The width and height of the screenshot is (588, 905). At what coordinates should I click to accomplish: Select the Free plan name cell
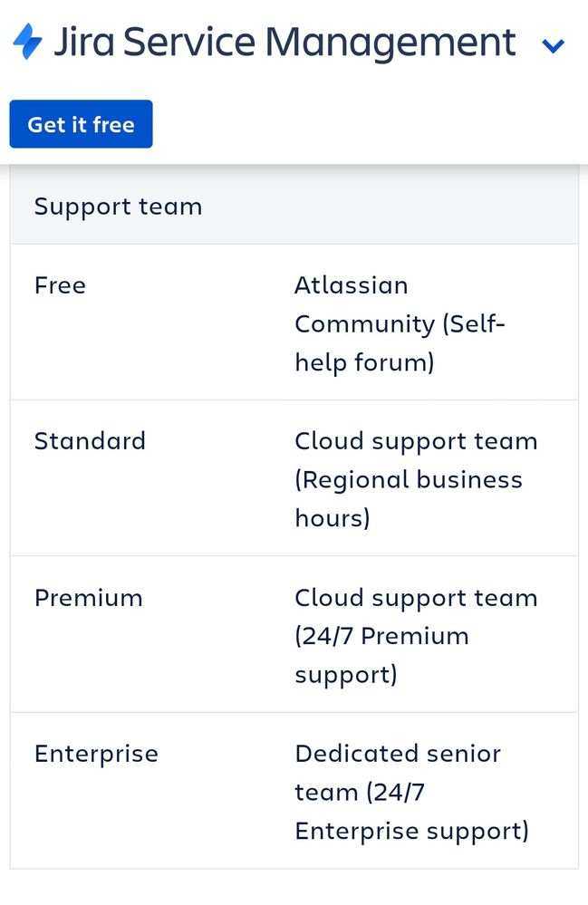point(60,285)
